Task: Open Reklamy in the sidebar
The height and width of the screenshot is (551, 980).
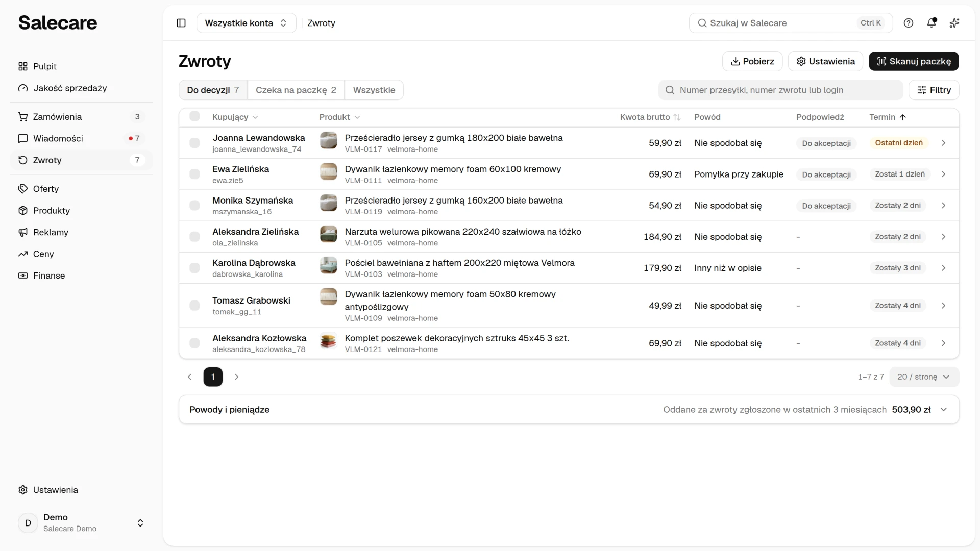Action: [x=82, y=232]
